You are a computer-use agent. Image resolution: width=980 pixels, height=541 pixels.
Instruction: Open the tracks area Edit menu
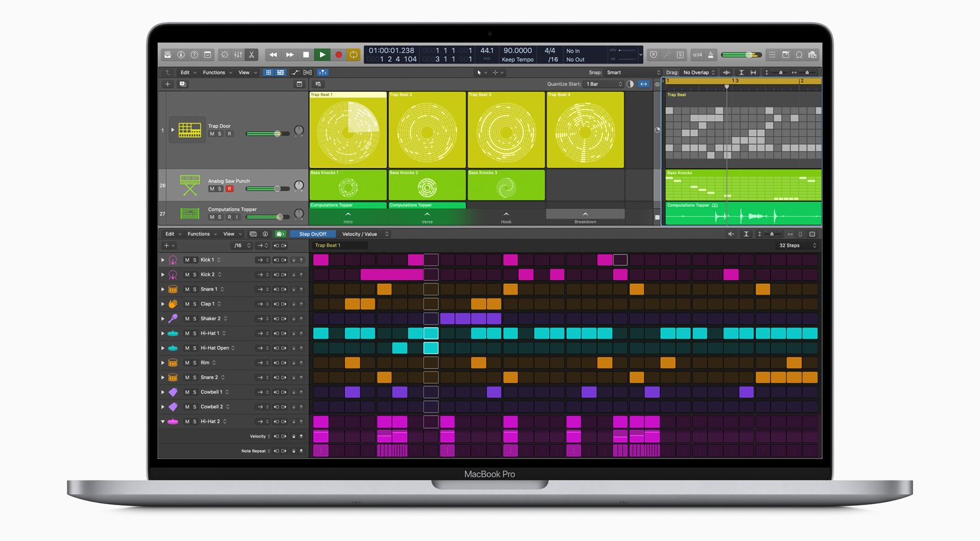[188, 73]
